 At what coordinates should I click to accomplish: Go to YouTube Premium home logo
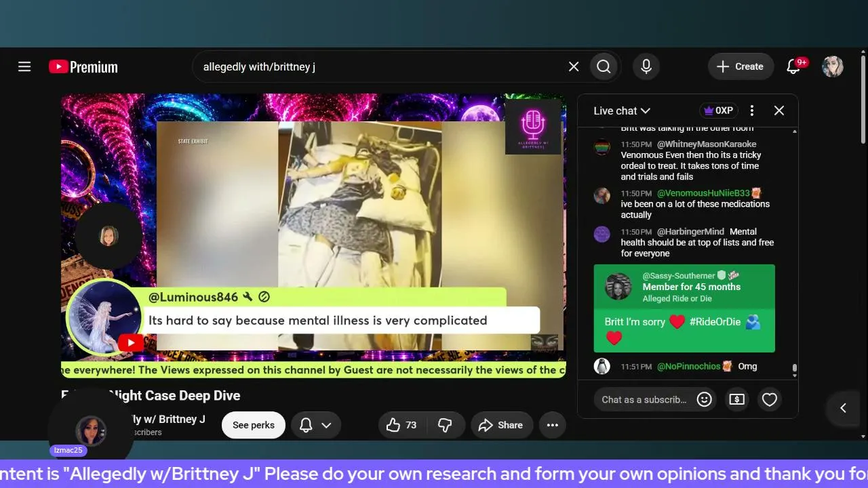(83, 66)
